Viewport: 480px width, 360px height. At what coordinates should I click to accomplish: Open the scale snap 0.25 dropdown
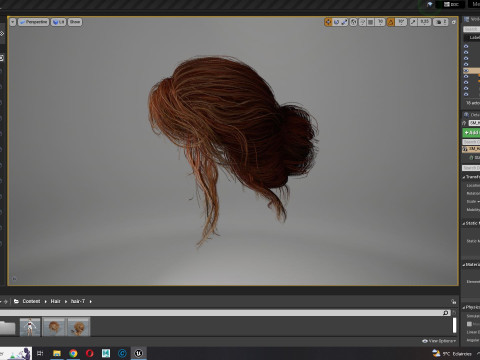tap(424, 22)
